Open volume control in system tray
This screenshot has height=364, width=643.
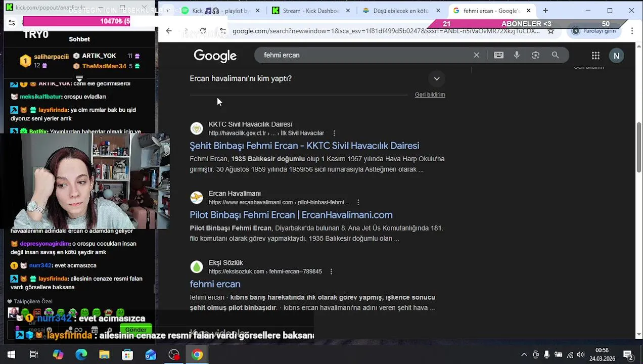[580, 355]
